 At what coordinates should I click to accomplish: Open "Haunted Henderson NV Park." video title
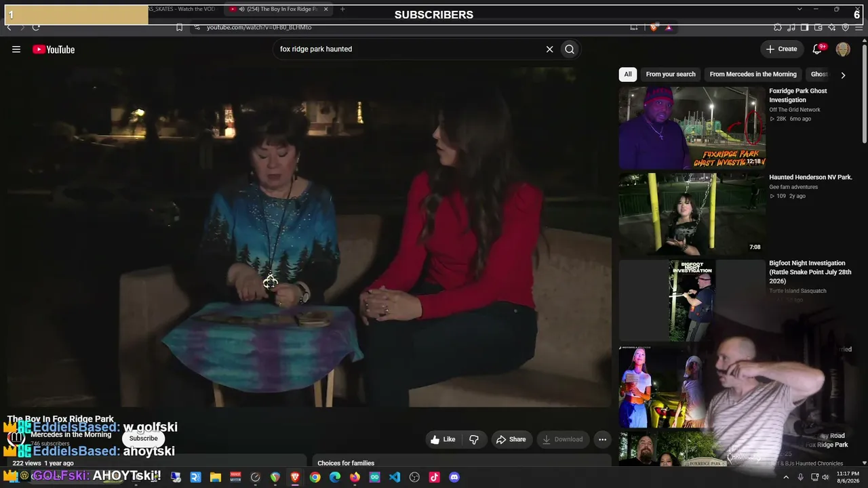coord(810,178)
